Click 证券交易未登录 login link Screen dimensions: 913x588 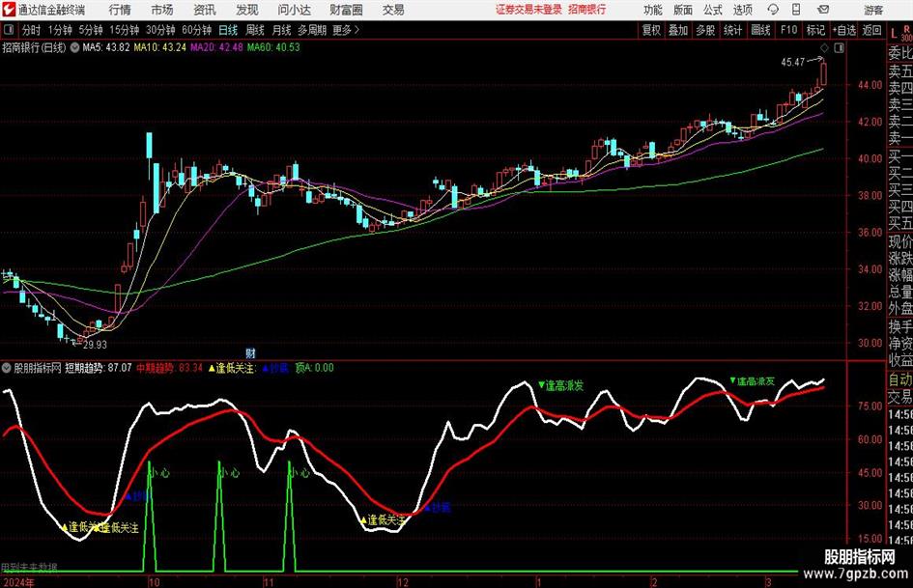click(528, 10)
